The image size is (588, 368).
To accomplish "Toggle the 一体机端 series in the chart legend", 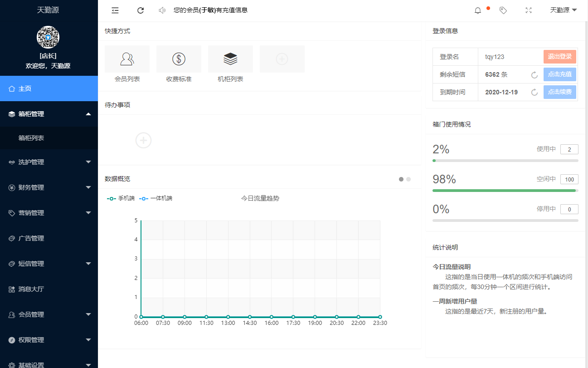I will (x=155, y=198).
